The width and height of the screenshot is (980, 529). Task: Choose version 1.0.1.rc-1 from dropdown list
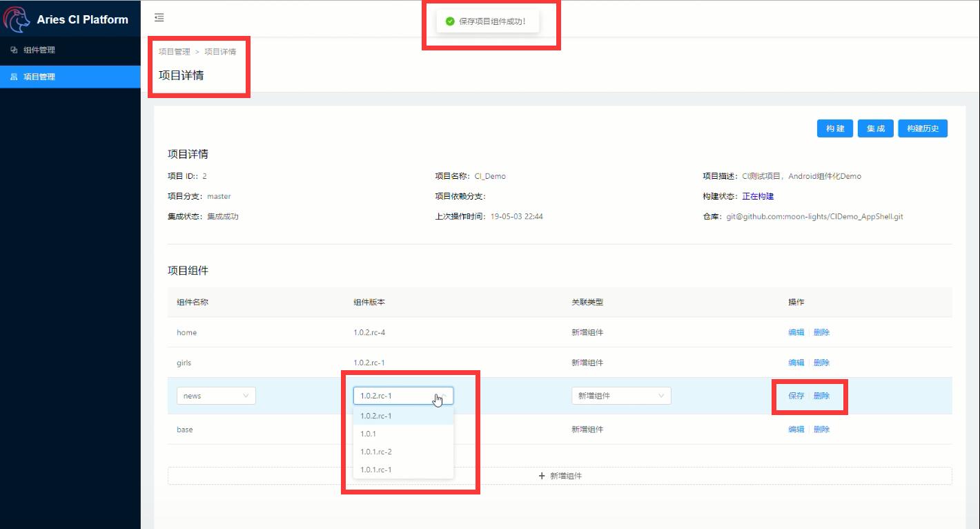pyautogui.click(x=403, y=470)
